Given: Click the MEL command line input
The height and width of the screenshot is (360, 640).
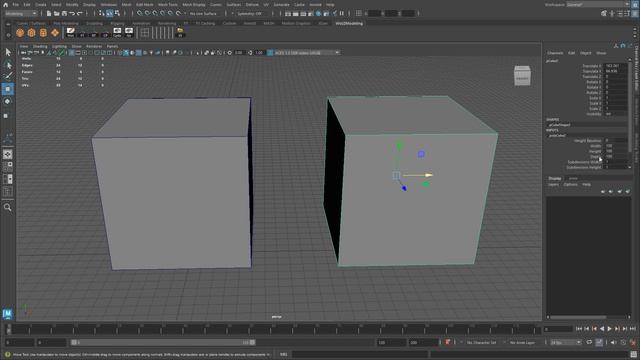Looking at the screenshot, I should (x=359, y=354).
